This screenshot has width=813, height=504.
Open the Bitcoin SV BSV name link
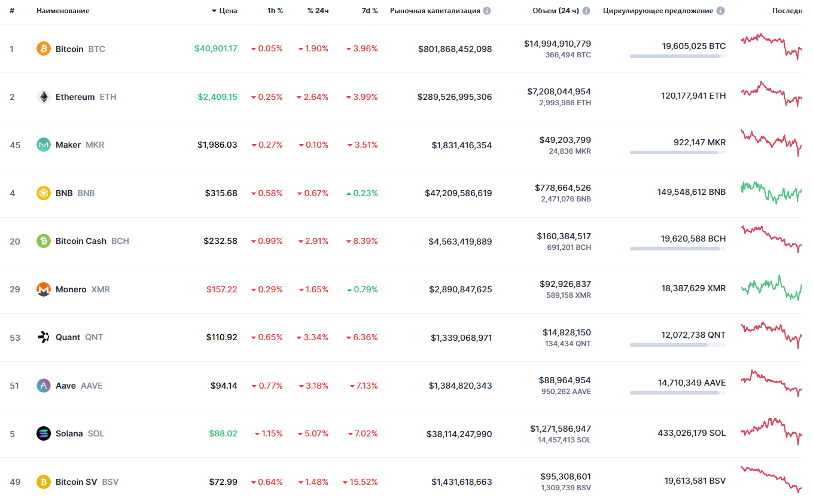87,482
